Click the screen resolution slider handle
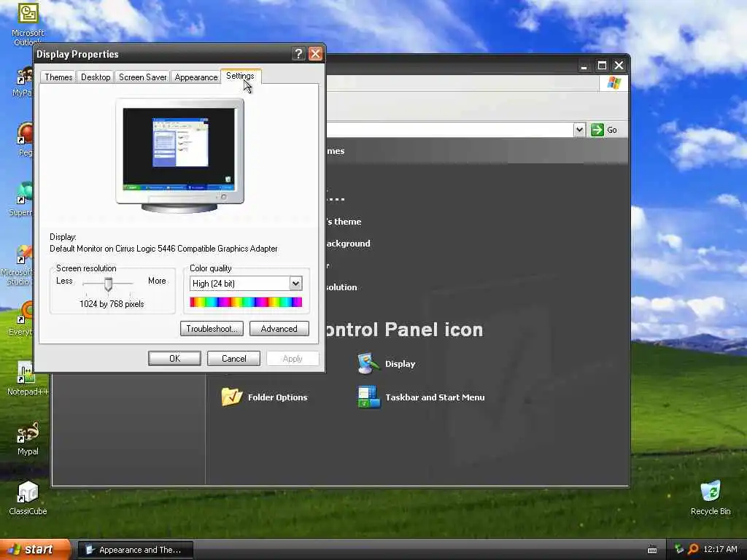Viewport: 747px width, 560px height. pyautogui.click(x=108, y=284)
